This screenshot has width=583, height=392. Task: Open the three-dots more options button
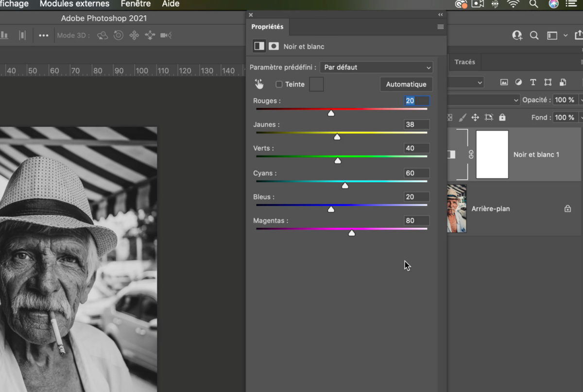tap(44, 35)
